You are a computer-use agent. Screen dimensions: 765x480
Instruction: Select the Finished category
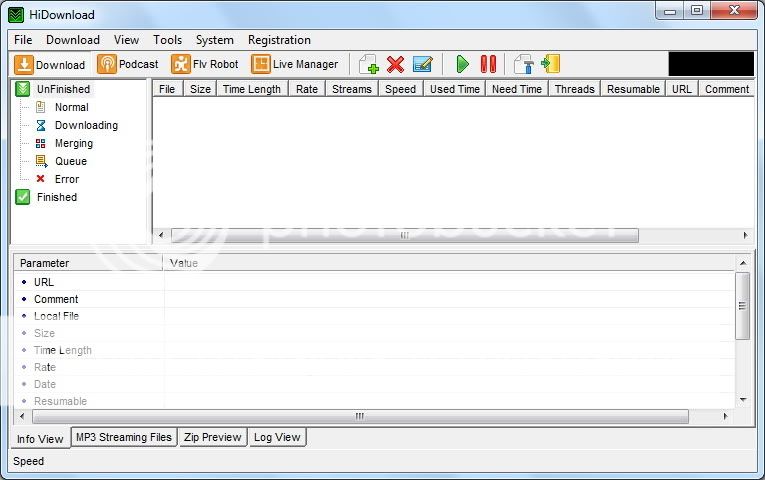pos(57,197)
